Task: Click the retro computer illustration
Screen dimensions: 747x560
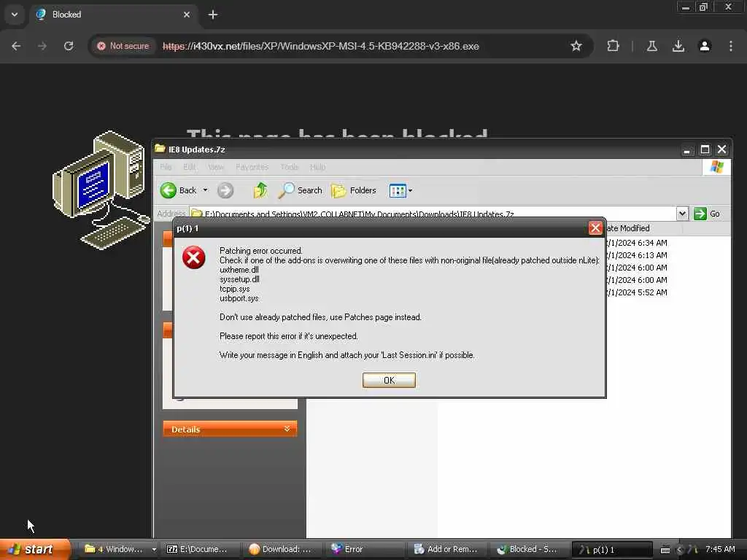Action: [101, 190]
